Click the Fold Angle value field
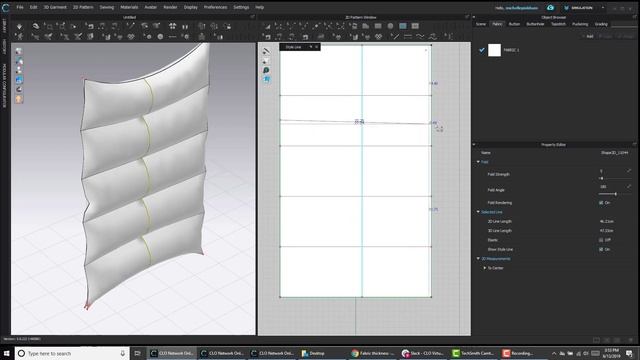 [604, 187]
